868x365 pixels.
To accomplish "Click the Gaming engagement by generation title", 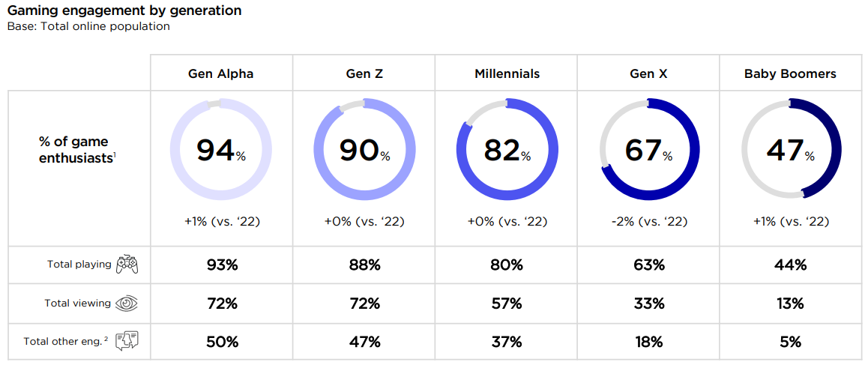I will click(x=124, y=11).
